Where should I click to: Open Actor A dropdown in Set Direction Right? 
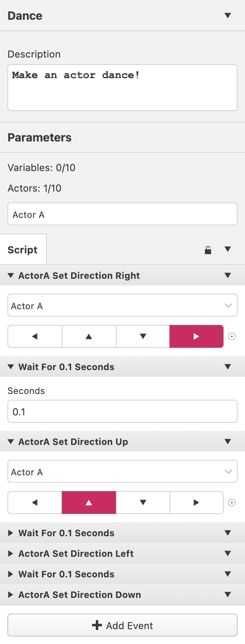(x=122, y=305)
